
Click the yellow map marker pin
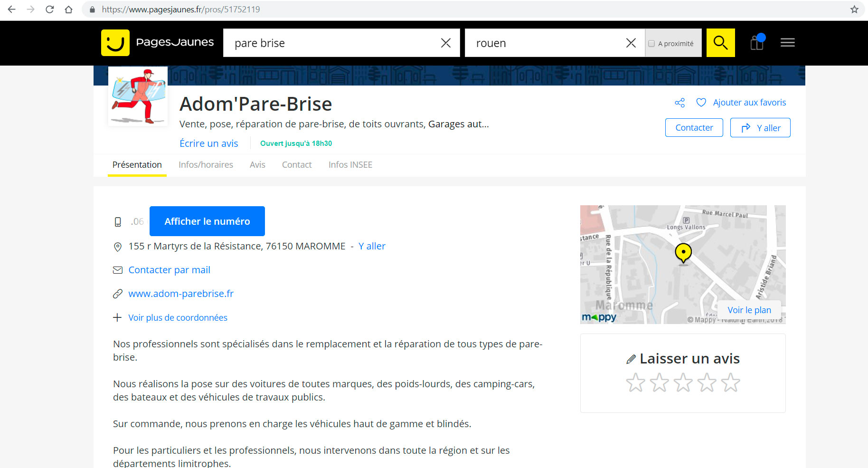pyautogui.click(x=683, y=253)
